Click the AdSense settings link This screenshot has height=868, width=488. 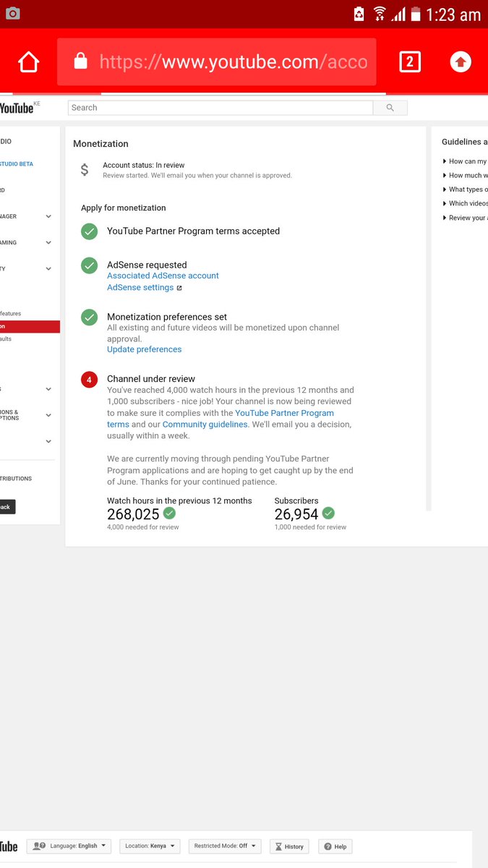coord(140,287)
